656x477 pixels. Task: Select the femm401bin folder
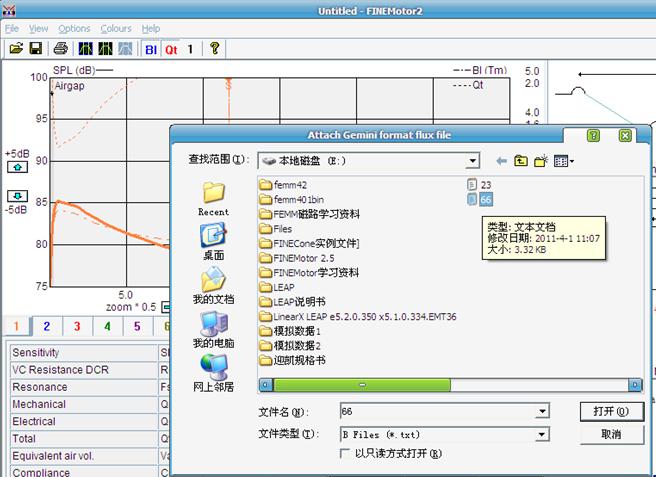pos(292,200)
